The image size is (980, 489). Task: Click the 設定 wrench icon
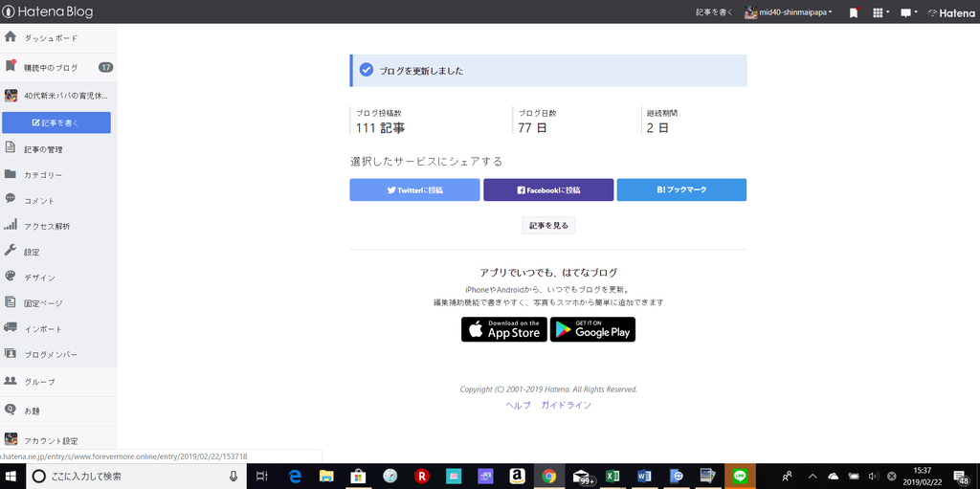(x=10, y=251)
